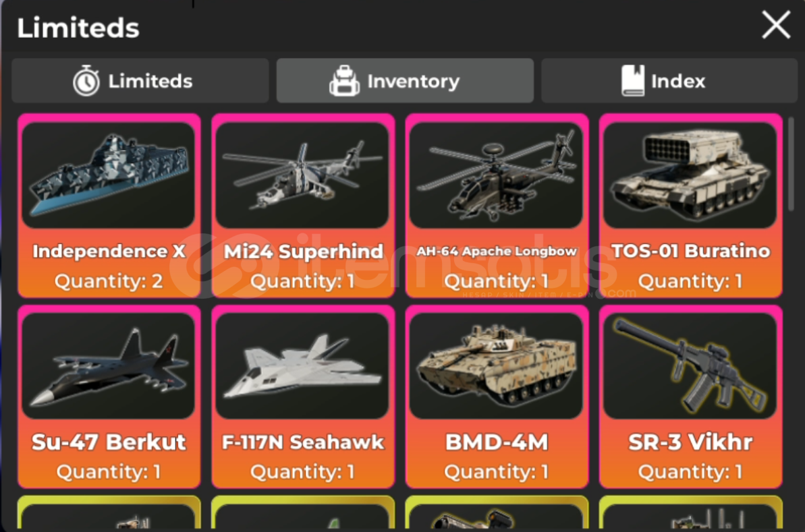
Task: Open the F-117N Seahawk aircraft picture
Action: pos(302,365)
